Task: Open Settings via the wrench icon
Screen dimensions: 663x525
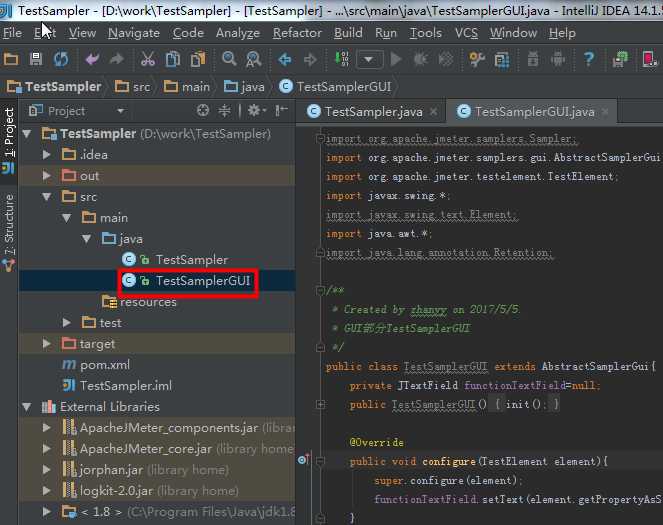Action: (477, 59)
